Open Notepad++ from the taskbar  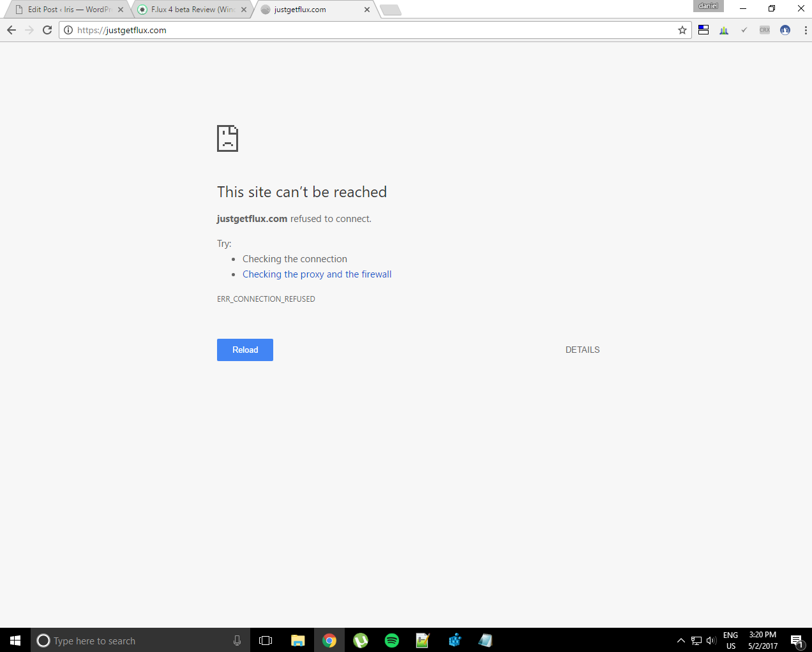[423, 641]
